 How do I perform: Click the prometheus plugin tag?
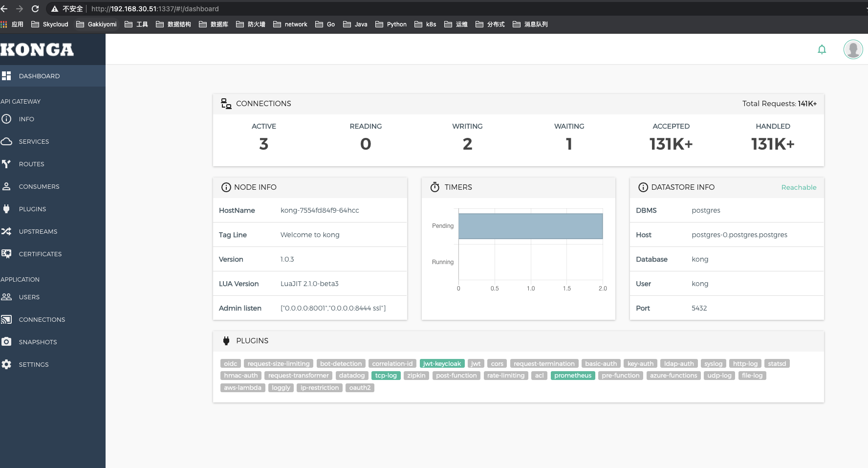pyautogui.click(x=572, y=376)
